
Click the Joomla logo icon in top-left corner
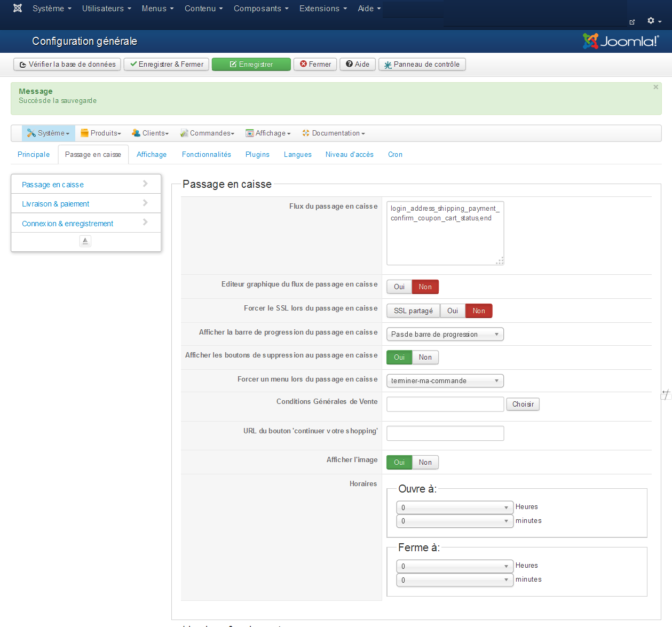(x=18, y=8)
